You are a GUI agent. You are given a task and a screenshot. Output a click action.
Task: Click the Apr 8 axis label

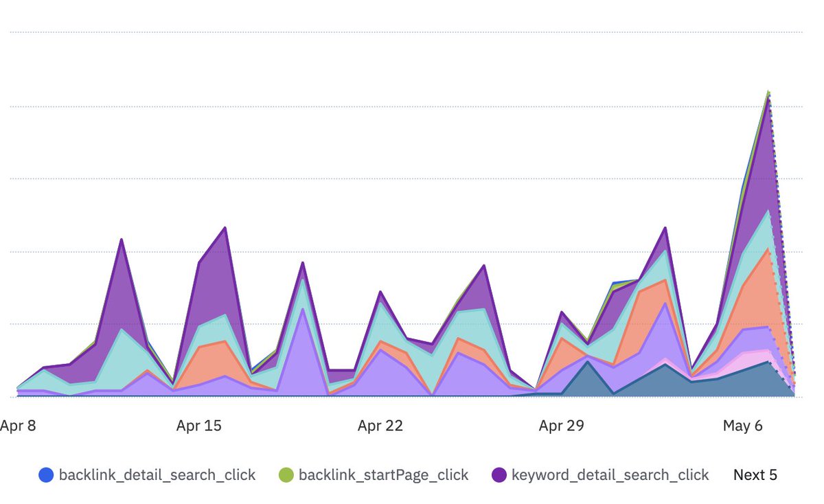[x=18, y=426]
